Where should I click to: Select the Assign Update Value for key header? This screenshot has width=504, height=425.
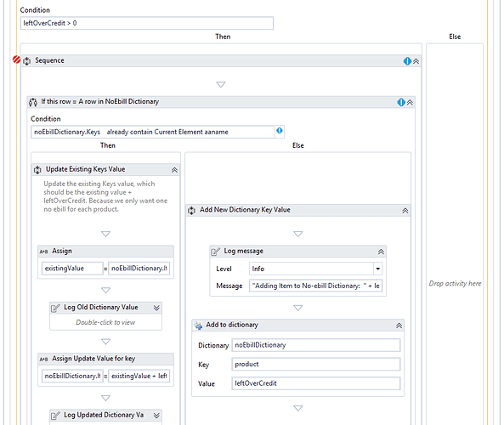click(105, 359)
